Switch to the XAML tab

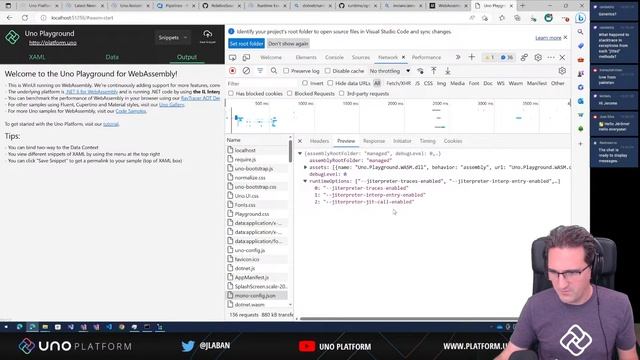point(37,57)
